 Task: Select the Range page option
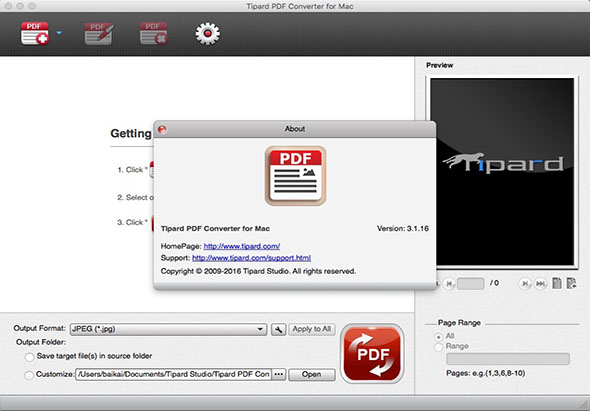(x=438, y=347)
